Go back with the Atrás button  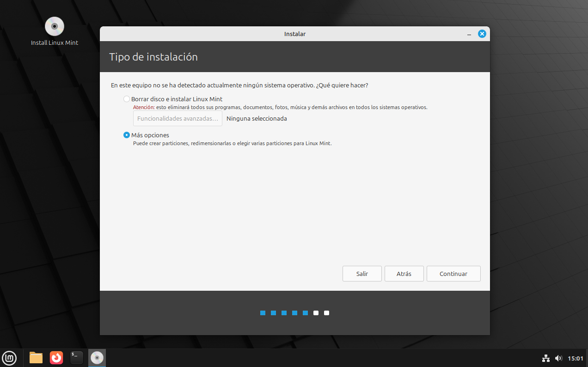click(404, 274)
